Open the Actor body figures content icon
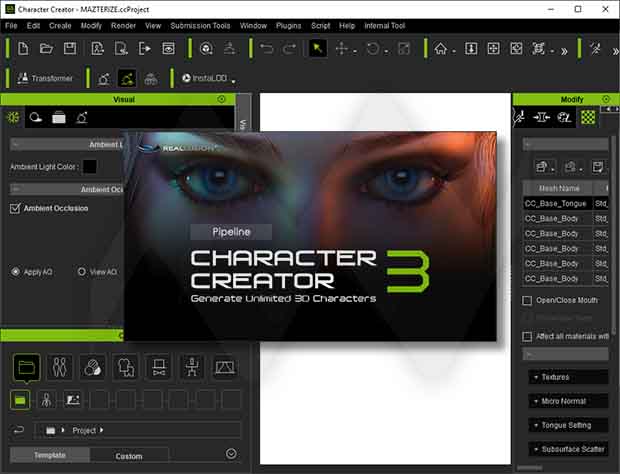The height and width of the screenshot is (474, 620). 60,367
